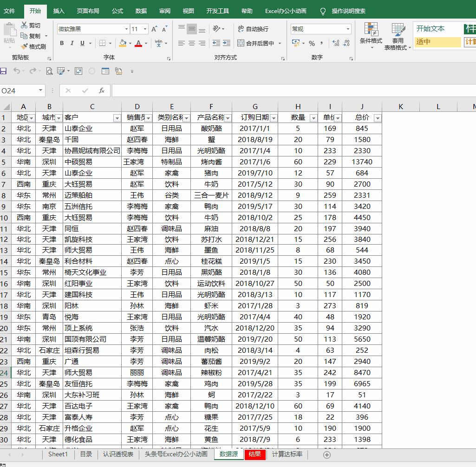
Task: Insert function using the fx icon
Action: (102, 91)
